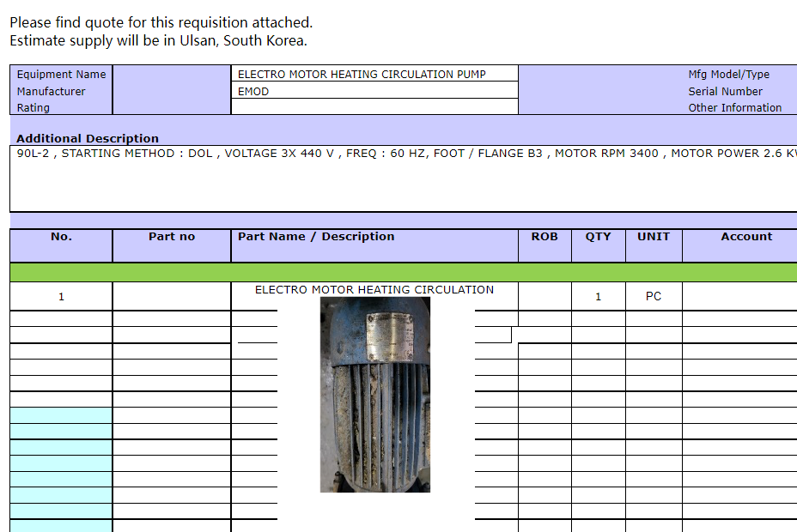Click the 'Part Name / Description' column header
The image size is (797, 532).
316,237
